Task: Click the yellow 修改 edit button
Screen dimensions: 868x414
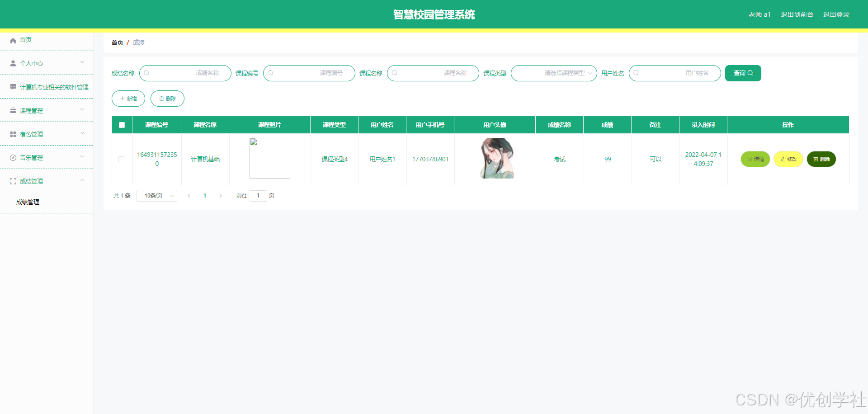Action: pos(788,159)
